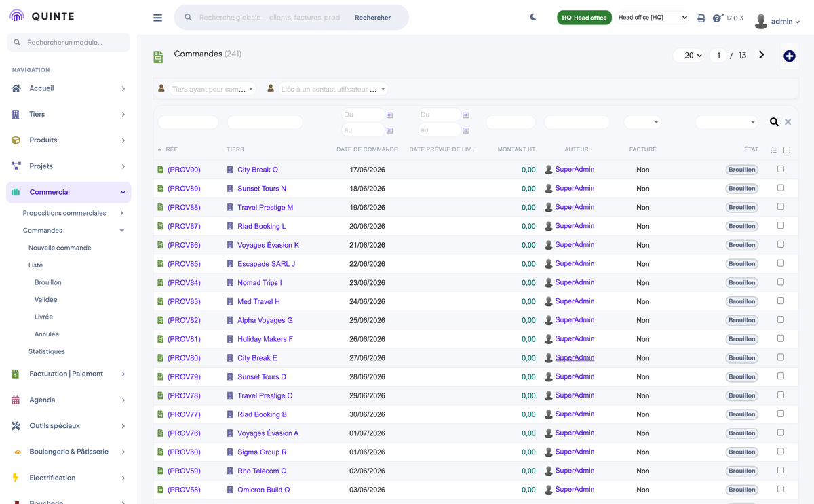This screenshot has height=504, width=814.
Task: Open 'Liés à un contact utilisateur' dropdown
Action: click(x=333, y=89)
